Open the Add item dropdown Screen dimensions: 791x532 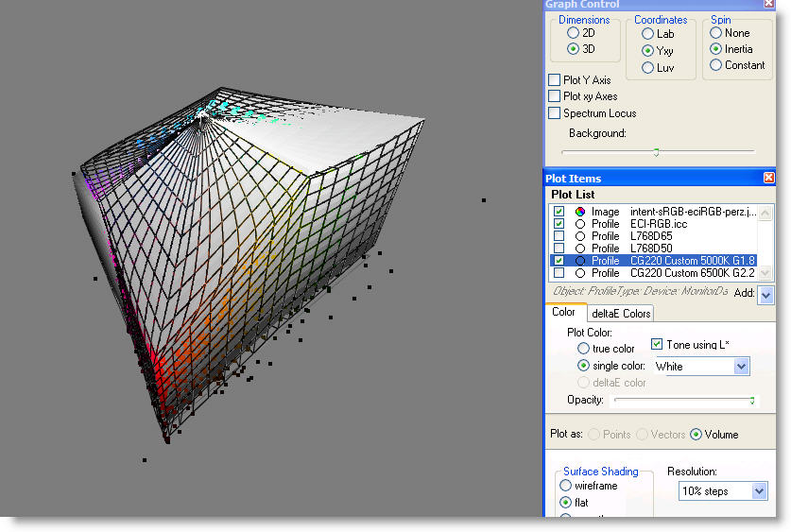pyautogui.click(x=765, y=296)
